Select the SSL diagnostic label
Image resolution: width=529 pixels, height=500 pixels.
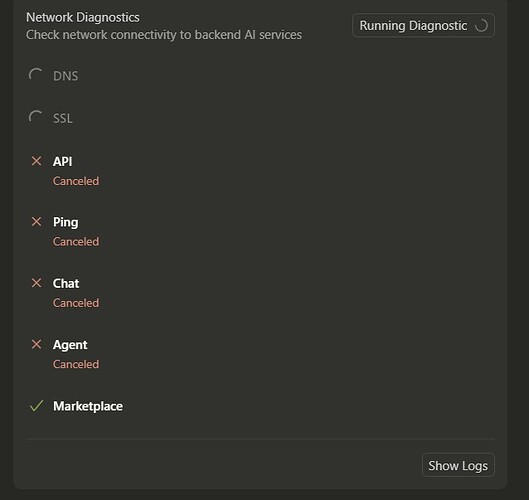click(x=63, y=118)
